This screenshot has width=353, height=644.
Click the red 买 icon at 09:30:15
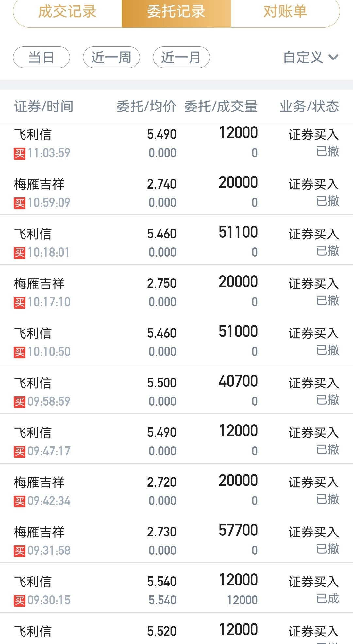click(x=20, y=601)
